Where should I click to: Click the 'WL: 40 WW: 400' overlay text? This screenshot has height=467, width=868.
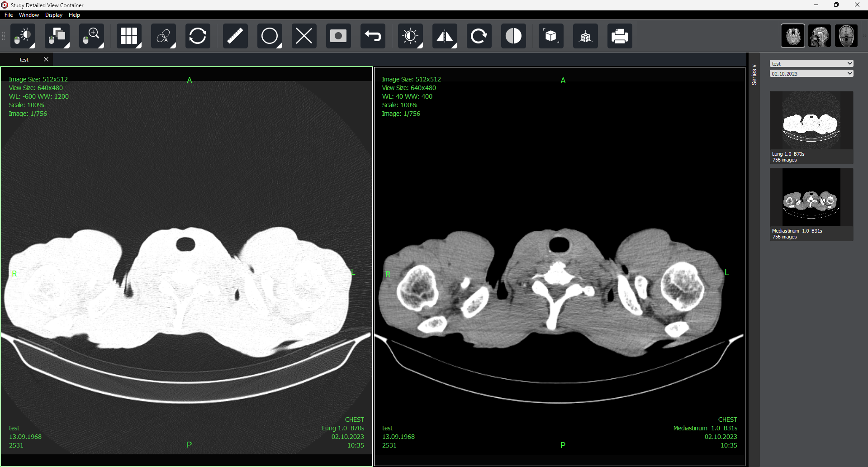[407, 96]
